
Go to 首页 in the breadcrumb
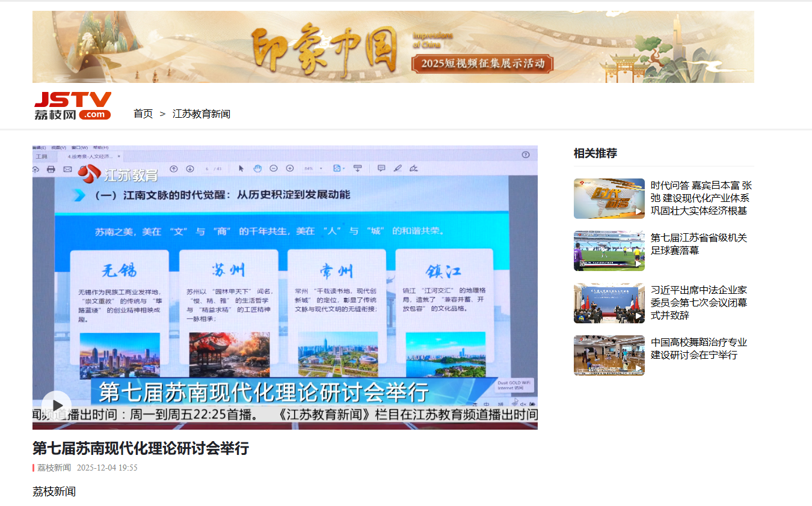coord(143,114)
